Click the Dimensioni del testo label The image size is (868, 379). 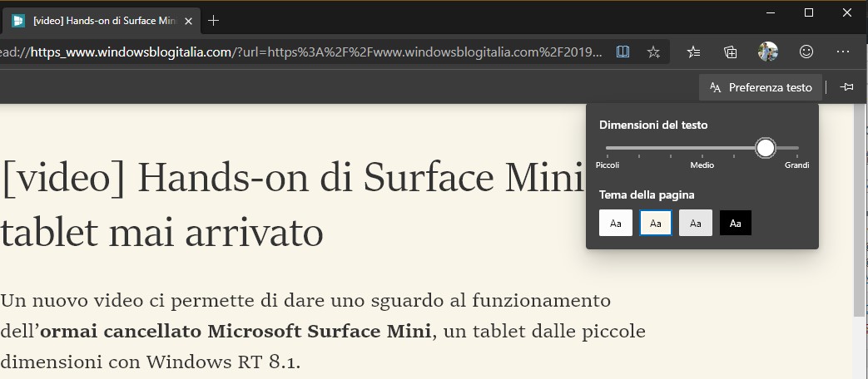click(653, 125)
